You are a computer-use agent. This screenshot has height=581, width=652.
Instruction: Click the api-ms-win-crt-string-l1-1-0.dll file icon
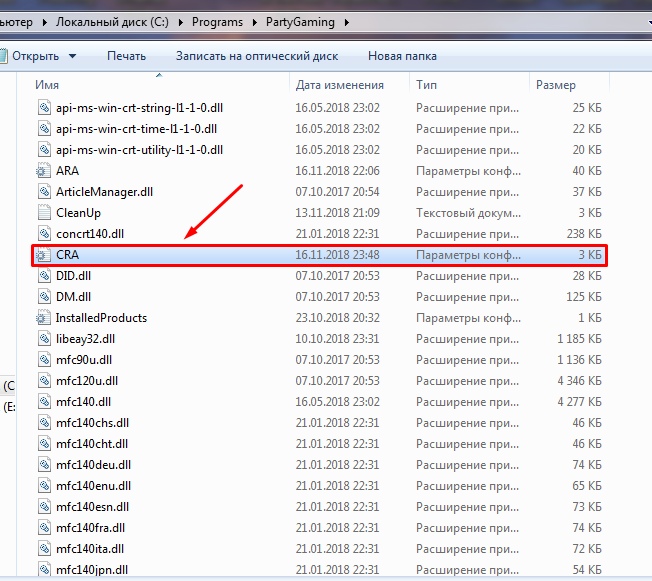44,107
